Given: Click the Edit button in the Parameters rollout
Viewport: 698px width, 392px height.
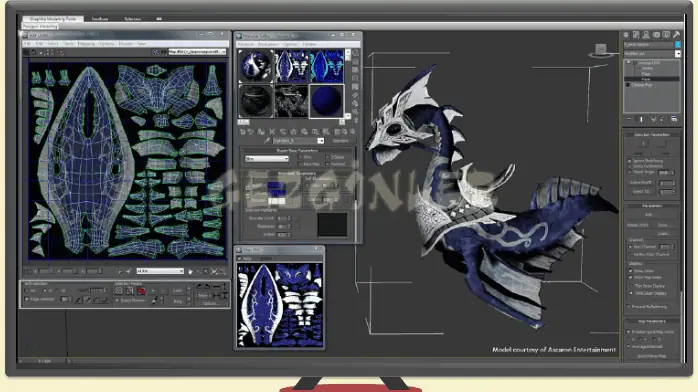Looking at the screenshot, I should click(x=649, y=215).
